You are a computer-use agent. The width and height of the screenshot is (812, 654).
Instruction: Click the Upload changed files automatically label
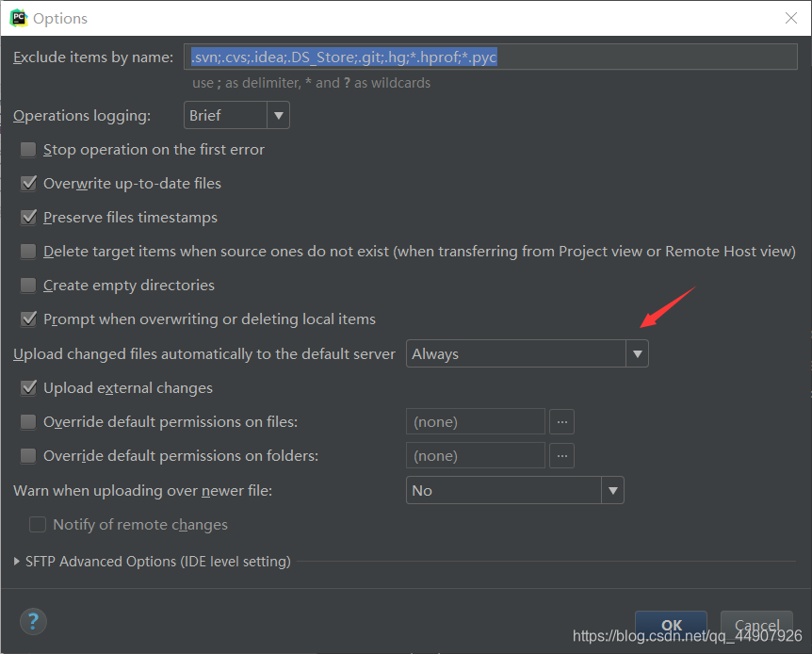pyautogui.click(x=204, y=354)
